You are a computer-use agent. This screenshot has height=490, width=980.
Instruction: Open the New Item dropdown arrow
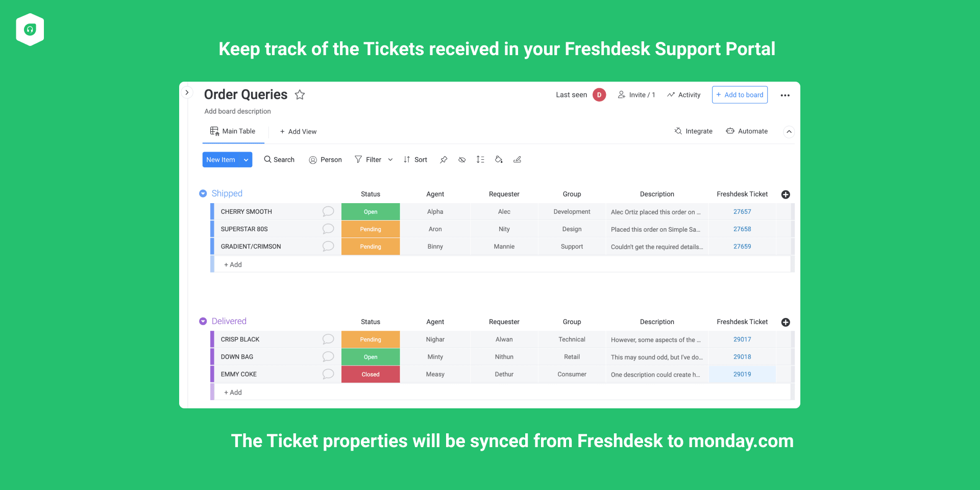(x=246, y=160)
